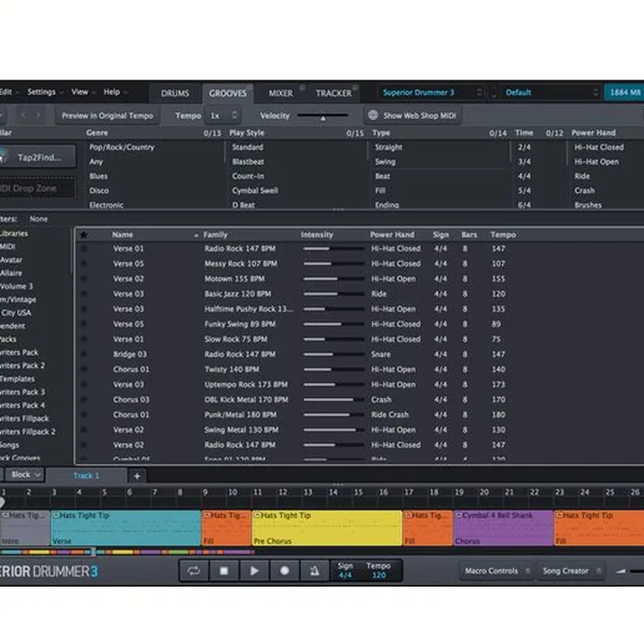This screenshot has width=644, height=644.
Task: Click the Tempo 120 value field
Action: tap(378, 575)
